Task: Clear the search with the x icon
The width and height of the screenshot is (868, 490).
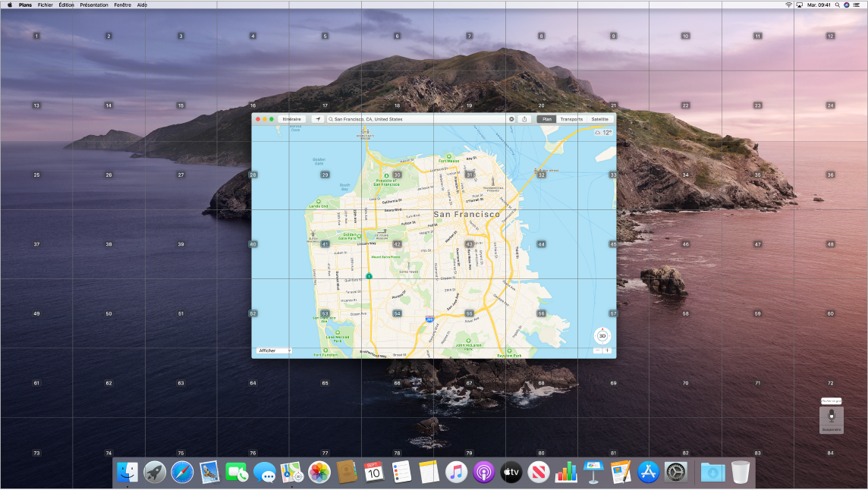Action: click(511, 119)
